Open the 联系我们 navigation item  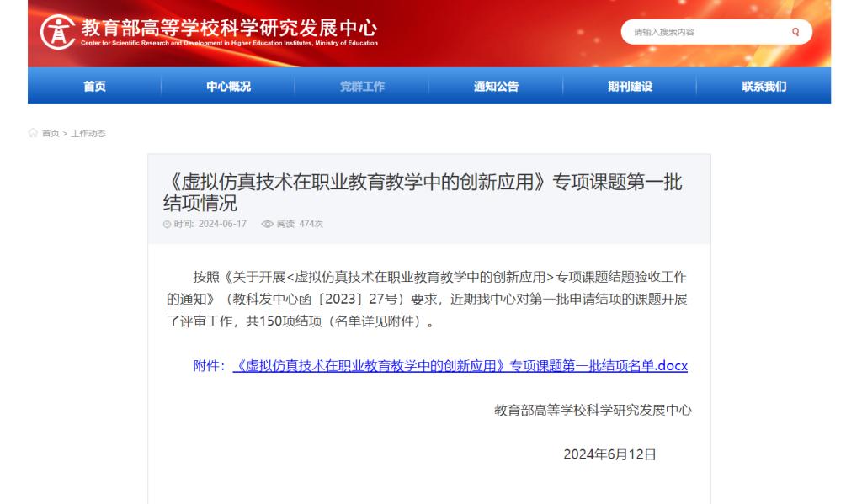764,86
